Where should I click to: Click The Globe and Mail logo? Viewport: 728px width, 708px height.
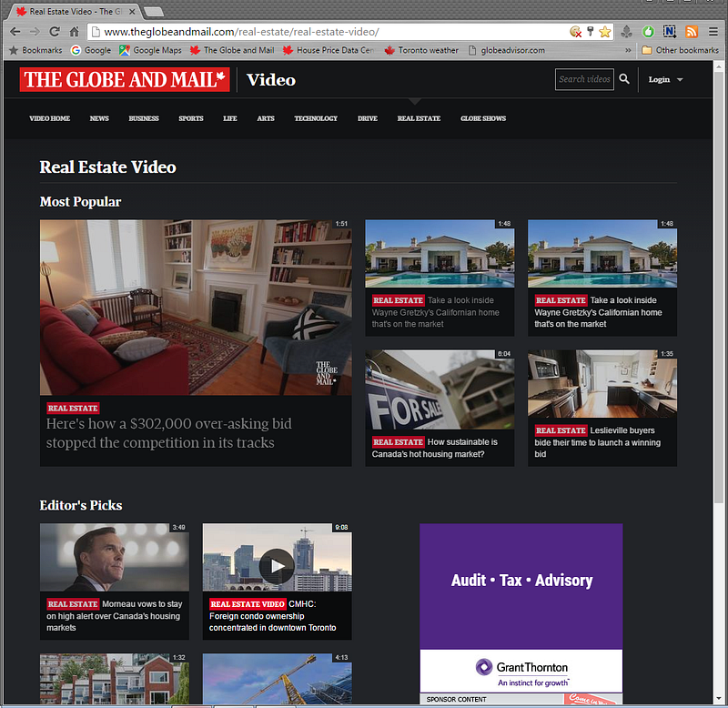(125, 79)
